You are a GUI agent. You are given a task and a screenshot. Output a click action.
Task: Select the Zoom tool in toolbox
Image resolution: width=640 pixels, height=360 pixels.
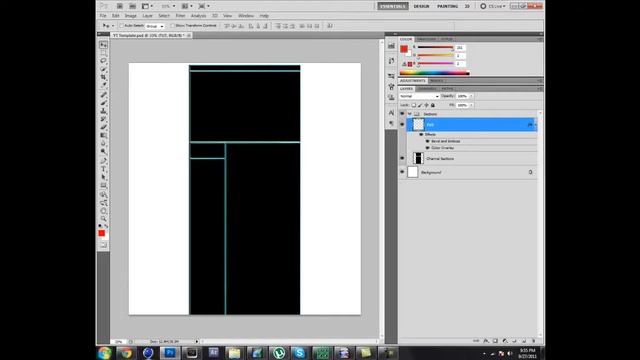pyautogui.click(x=103, y=219)
